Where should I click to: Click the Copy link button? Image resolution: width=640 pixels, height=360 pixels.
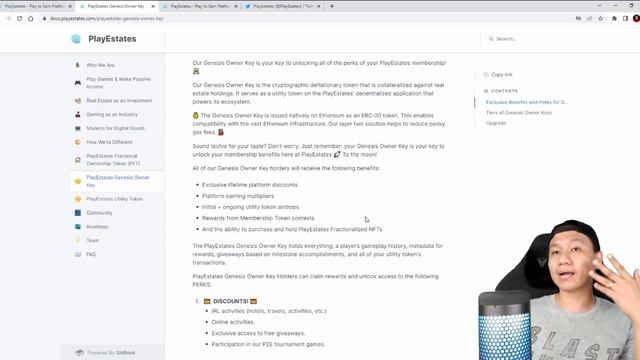[498, 75]
